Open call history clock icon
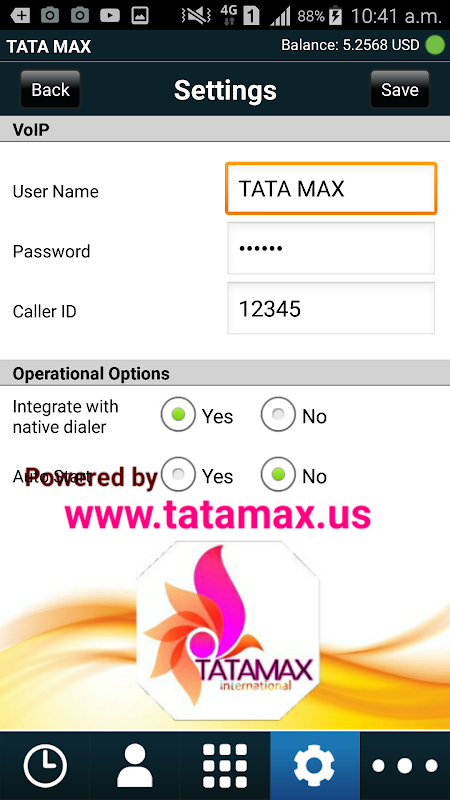Viewport: 450px width, 800px height. (45, 766)
